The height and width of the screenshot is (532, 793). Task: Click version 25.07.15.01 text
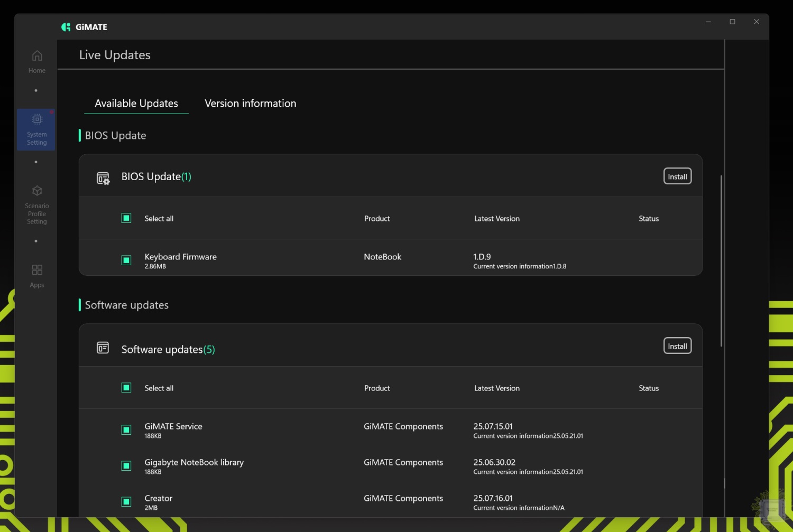click(493, 426)
